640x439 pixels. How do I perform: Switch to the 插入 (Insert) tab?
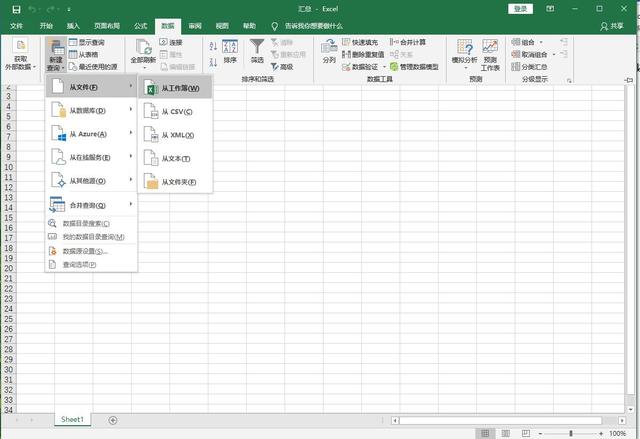[73, 26]
